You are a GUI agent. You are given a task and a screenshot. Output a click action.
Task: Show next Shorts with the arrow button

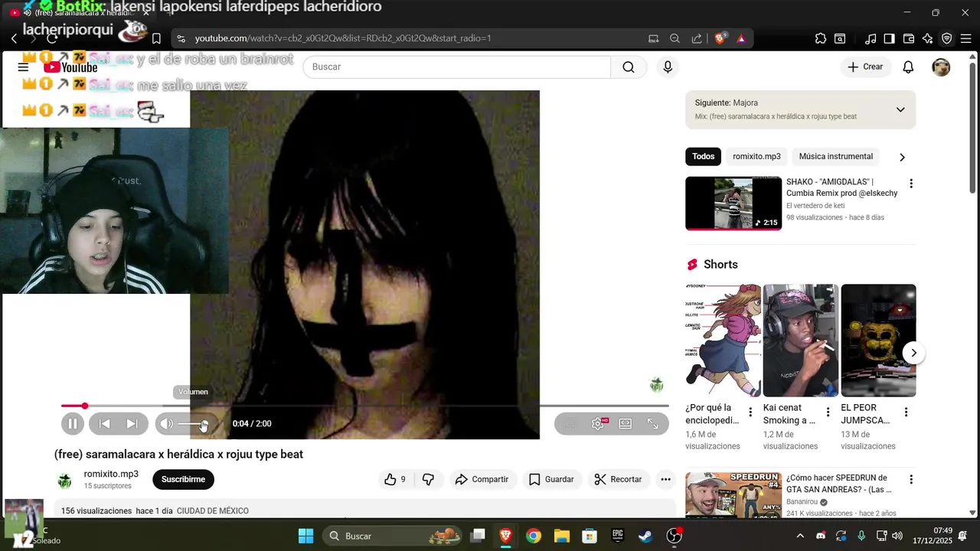[x=913, y=353]
